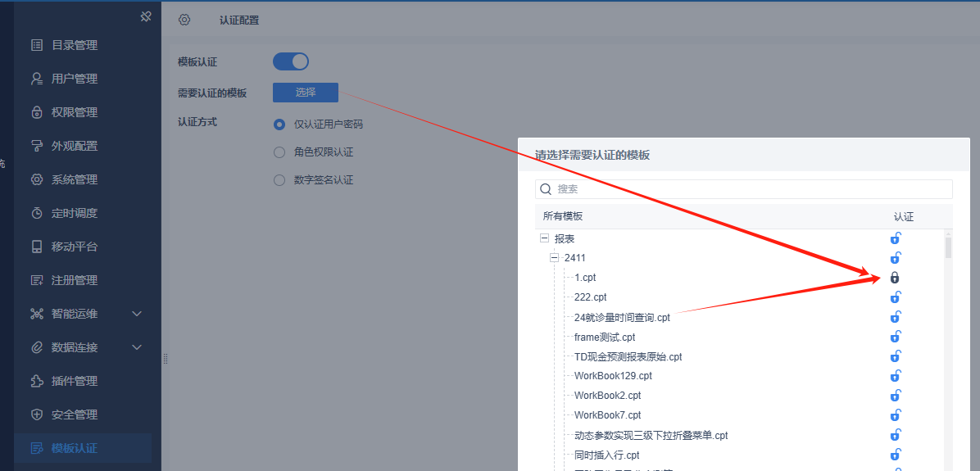Viewport: 980px width, 471px height.
Task: Select 222.cpt in template tree
Action: pos(591,297)
